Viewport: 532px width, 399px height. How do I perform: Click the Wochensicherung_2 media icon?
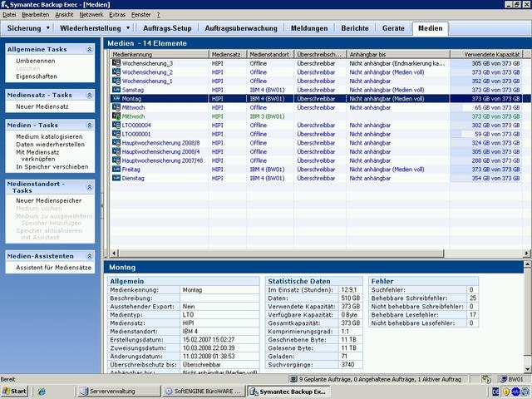[116, 72]
